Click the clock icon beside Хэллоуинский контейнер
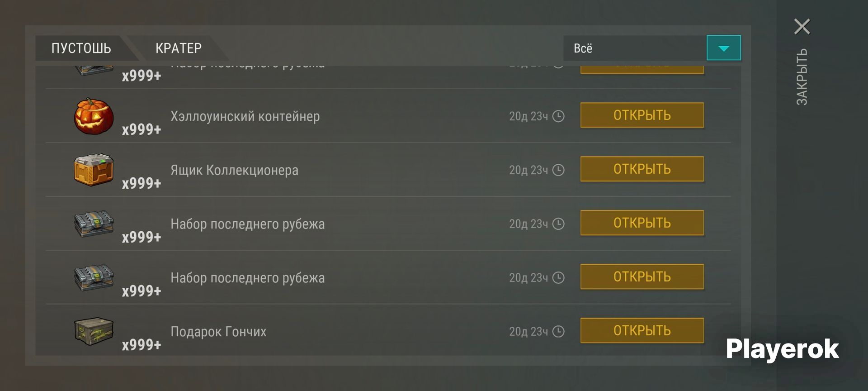The image size is (868, 391). 559,116
